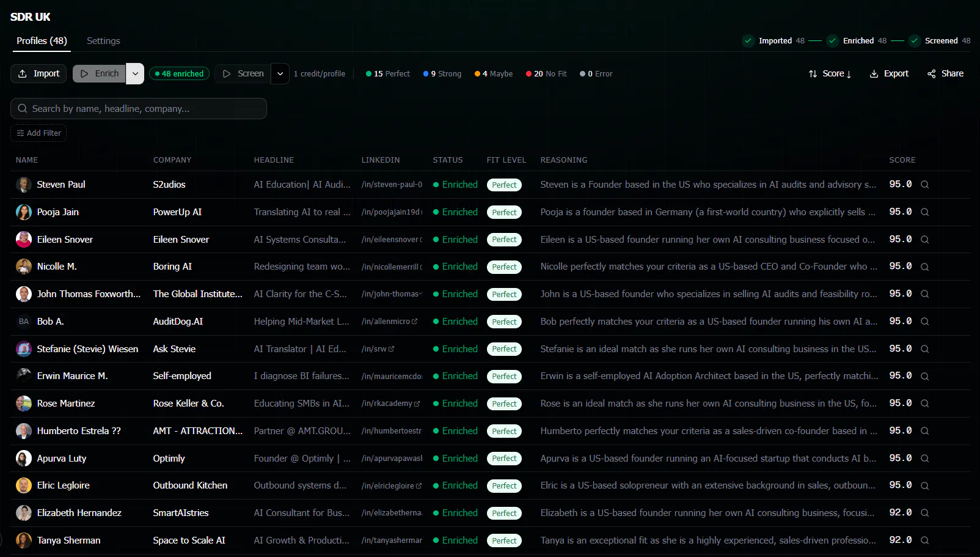Click Pooja Jain's profile avatar
This screenshot has width=980, height=557.
pos(24,212)
